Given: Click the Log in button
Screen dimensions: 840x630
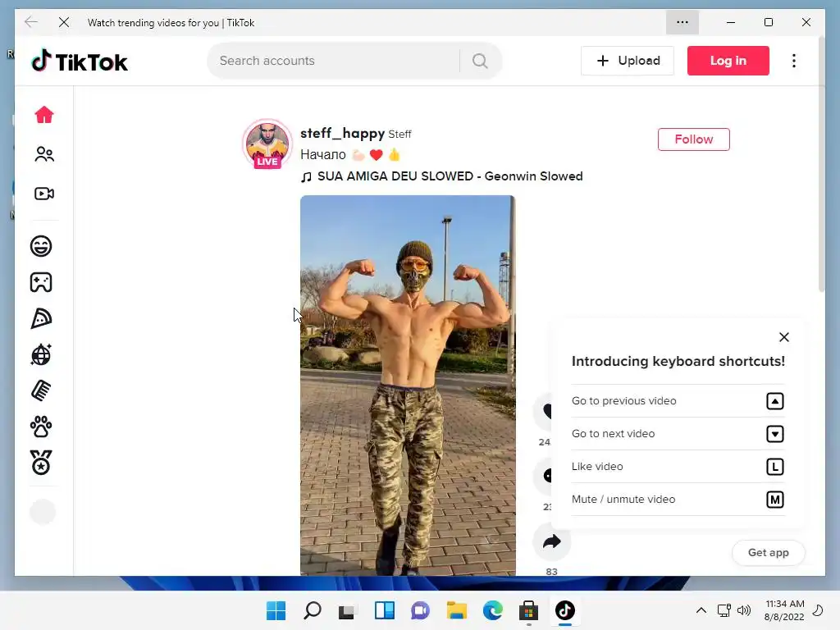Looking at the screenshot, I should pyautogui.click(x=728, y=61).
